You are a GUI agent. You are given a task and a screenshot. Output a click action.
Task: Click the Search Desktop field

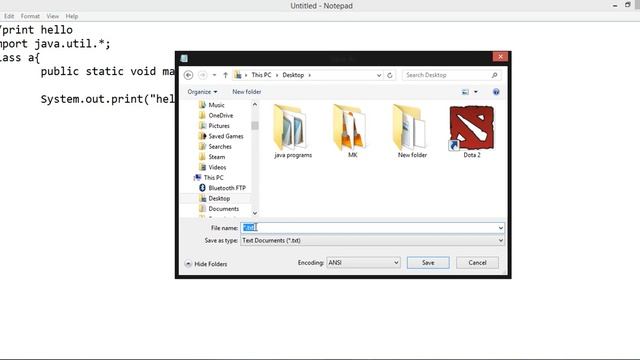[x=451, y=75]
